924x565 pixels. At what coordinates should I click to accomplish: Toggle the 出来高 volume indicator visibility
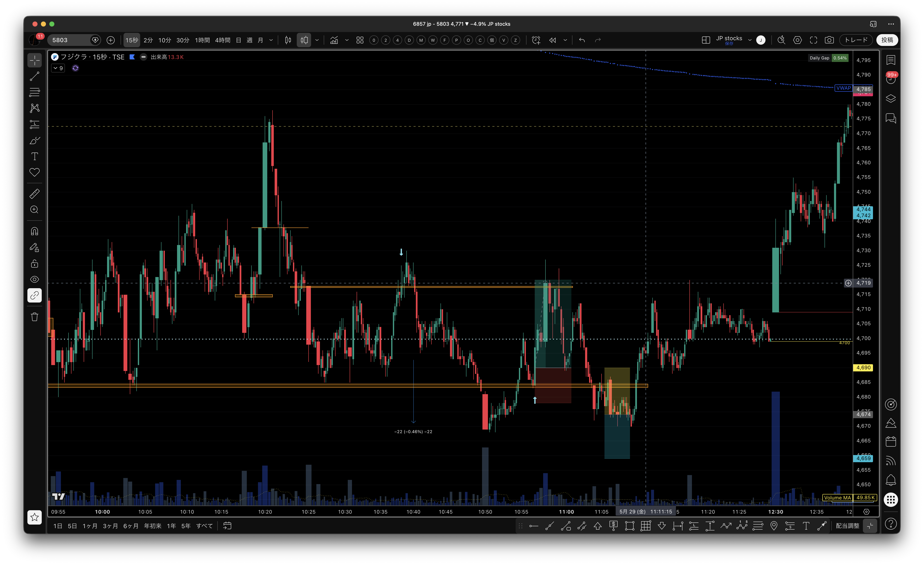coord(143,57)
